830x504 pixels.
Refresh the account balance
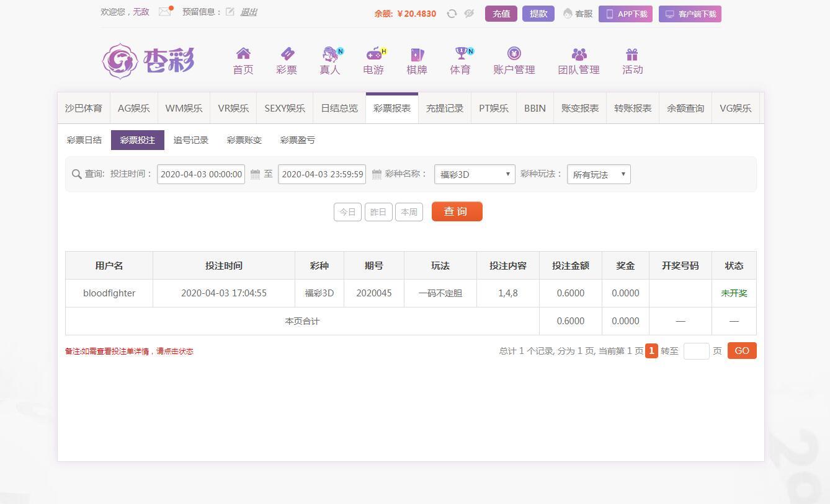(452, 14)
